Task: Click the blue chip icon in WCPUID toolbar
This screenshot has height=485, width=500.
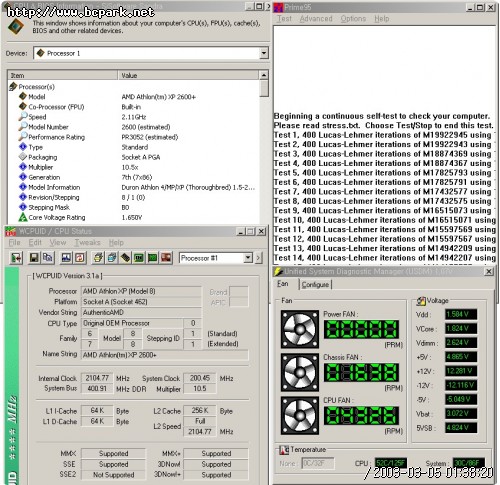Action: coord(112,258)
